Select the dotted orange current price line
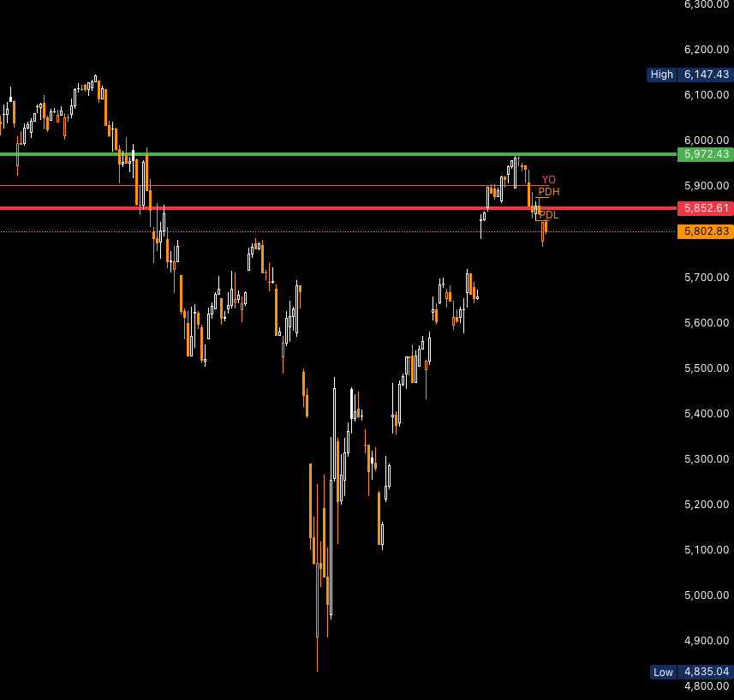Image resolution: width=734 pixels, height=700 pixels. [343, 231]
